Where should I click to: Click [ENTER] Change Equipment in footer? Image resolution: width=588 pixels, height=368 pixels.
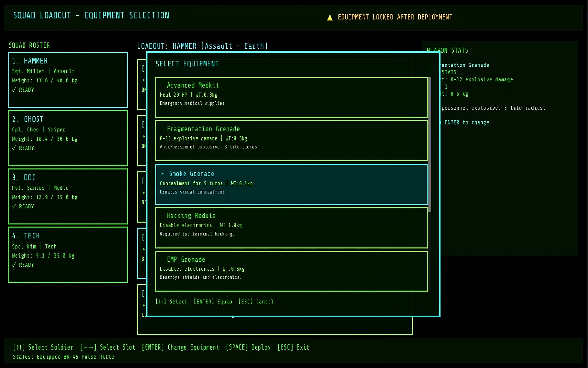180,347
